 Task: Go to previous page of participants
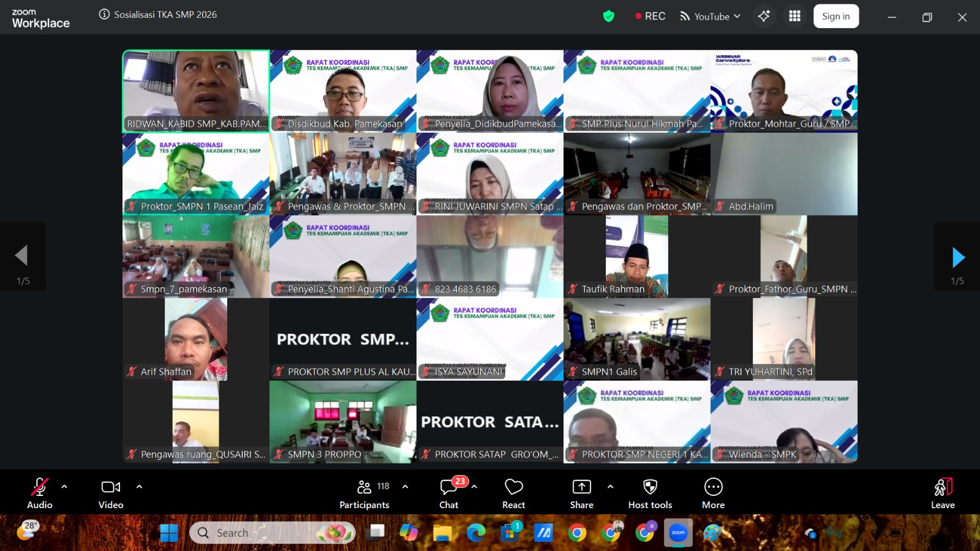click(22, 256)
